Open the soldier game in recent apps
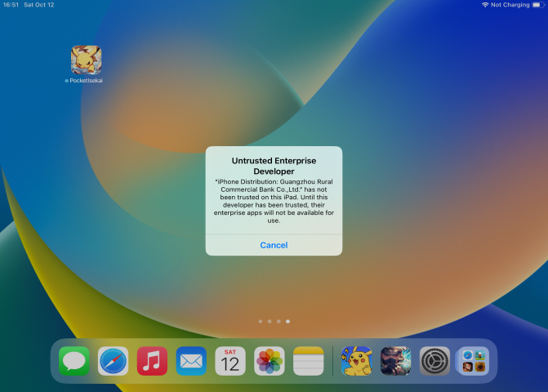Image resolution: width=548 pixels, height=392 pixels. pos(395,361)
